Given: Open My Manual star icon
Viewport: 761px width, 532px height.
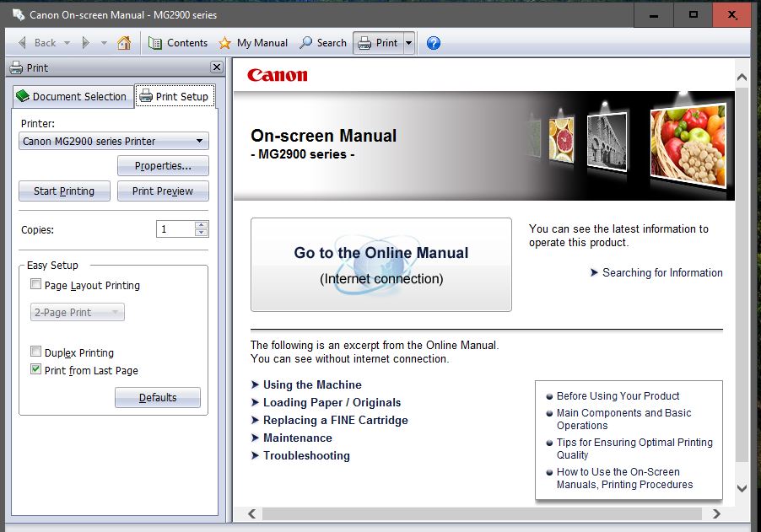Looking at the screenshot, I should 224,43.
